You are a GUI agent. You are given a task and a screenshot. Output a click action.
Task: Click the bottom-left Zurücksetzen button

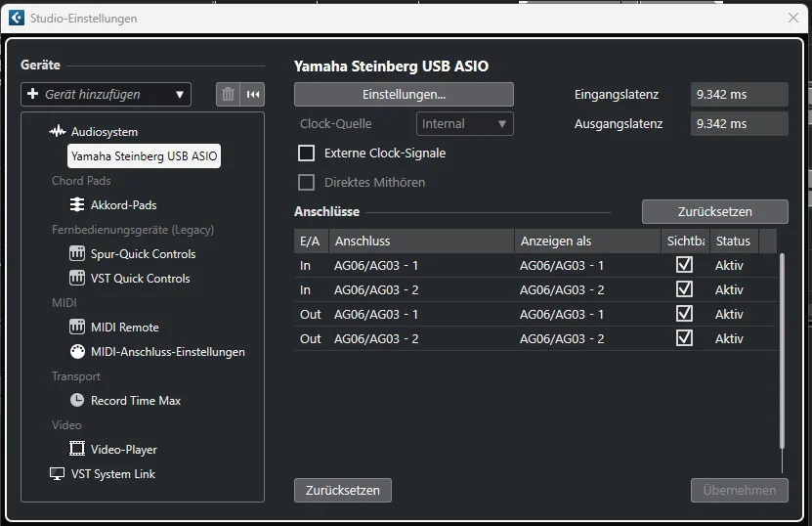coord(343,490)
